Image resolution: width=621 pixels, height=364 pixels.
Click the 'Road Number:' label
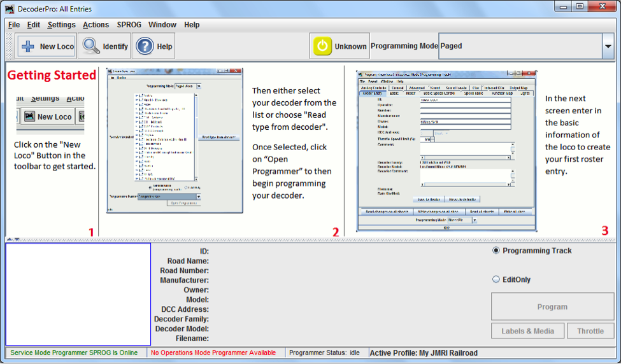185,270
